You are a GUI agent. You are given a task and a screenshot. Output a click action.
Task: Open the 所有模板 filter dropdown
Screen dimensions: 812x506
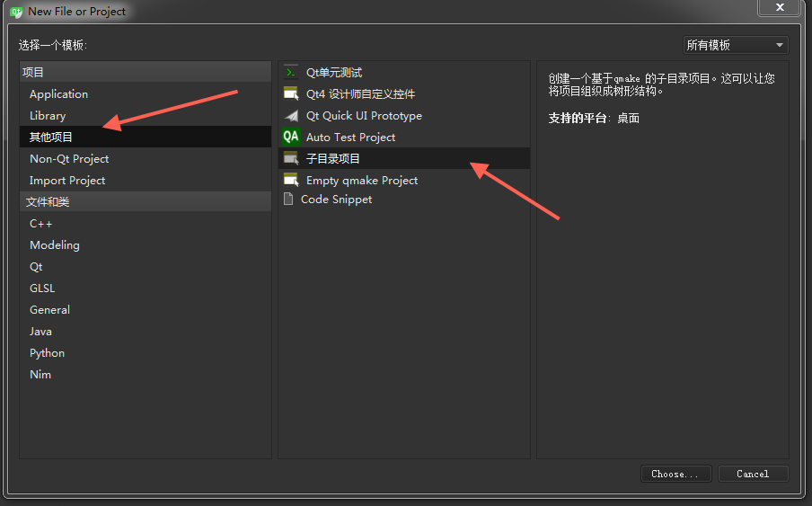[x=736, y=45]
